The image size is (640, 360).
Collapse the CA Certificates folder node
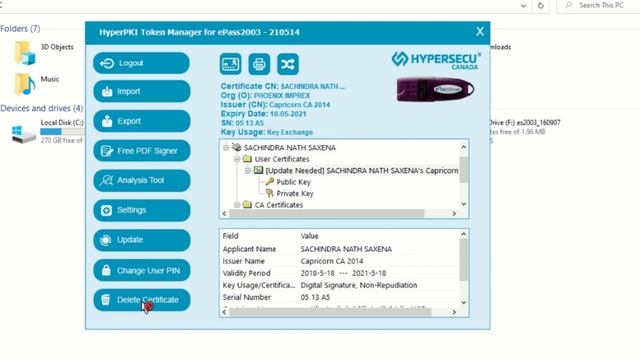[x=237, y=204]
